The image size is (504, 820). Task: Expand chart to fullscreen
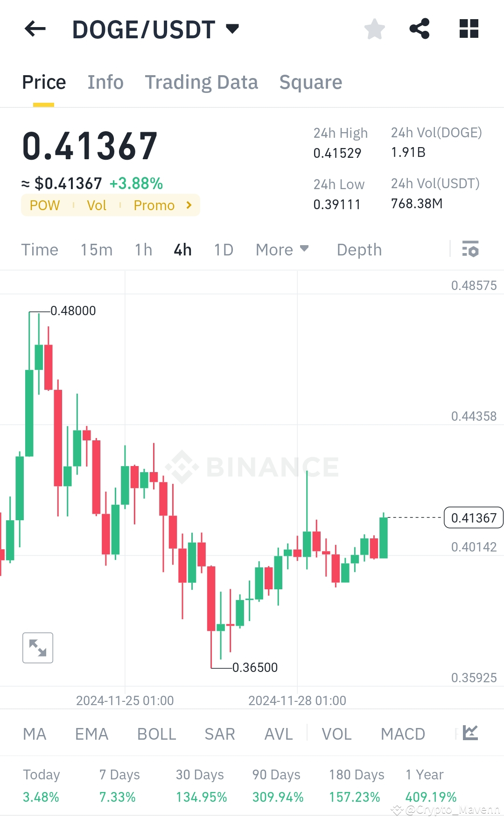pyautogui.click(x=37, y=648)
